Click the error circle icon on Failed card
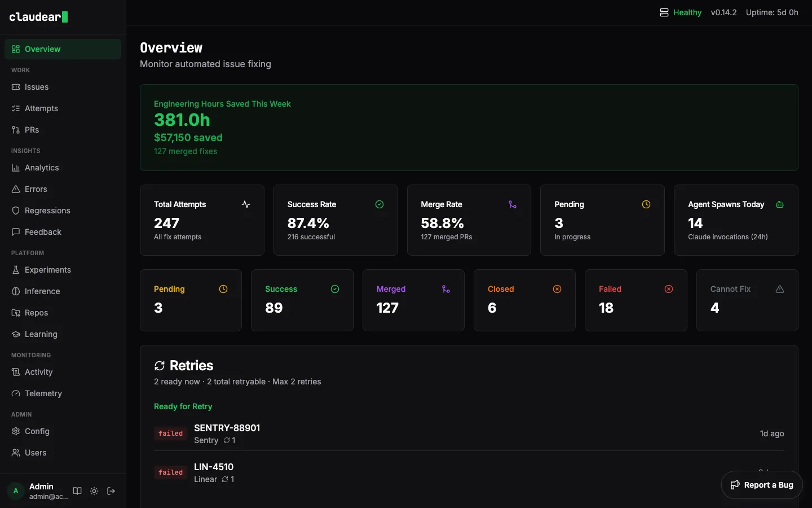812x508 pixels. [668, 289]
